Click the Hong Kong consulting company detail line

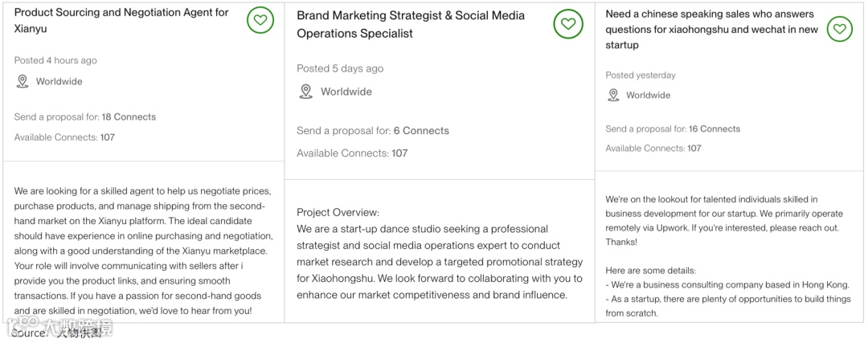pyautogui.click(x=727, y=285)
